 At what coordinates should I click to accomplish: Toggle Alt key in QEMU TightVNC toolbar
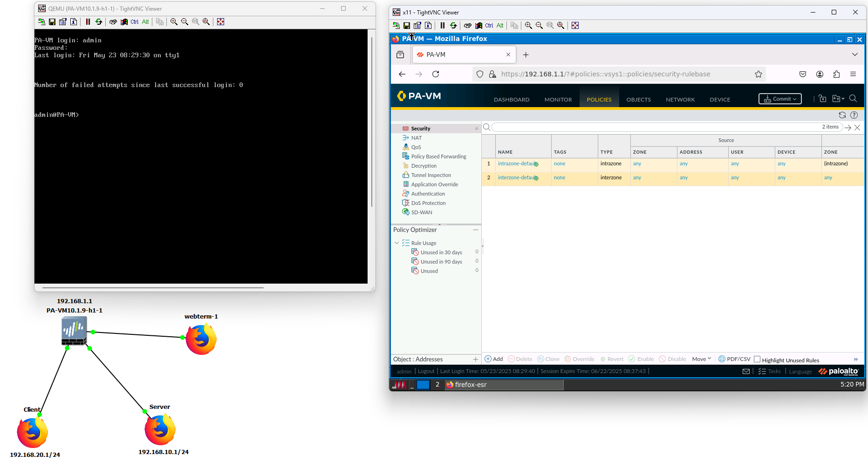(x=145, y=22)
